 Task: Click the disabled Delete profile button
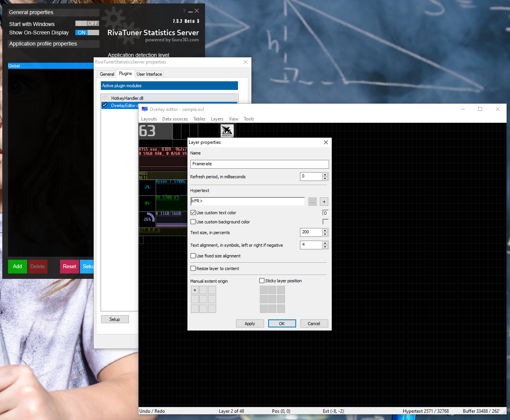(x=37, y=267)
